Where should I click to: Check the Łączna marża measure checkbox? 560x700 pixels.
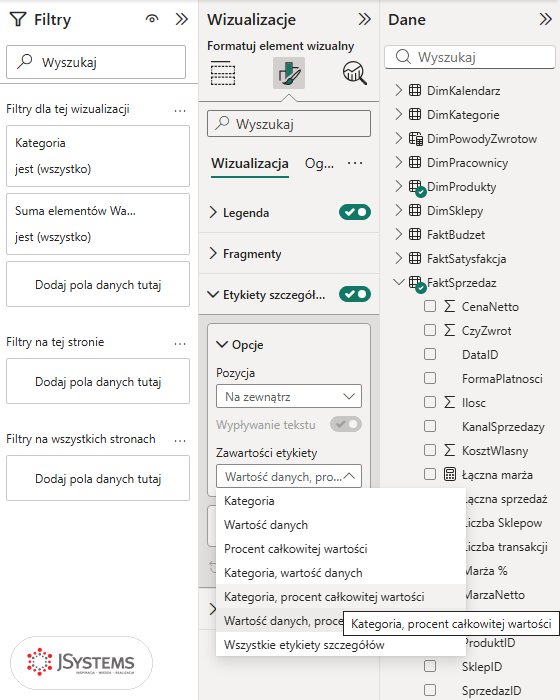click(430, 474)
